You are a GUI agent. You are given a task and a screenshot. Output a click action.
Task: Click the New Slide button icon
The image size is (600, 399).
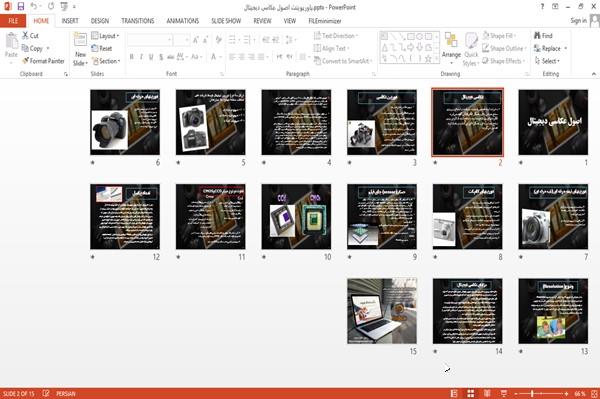pyautogui.click(x=80, y=40)
